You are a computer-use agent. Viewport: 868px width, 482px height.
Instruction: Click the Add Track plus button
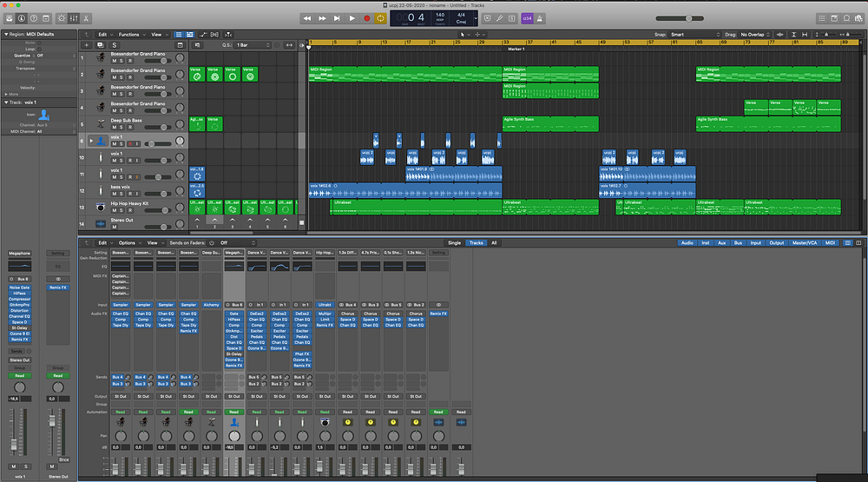(87, 44)
